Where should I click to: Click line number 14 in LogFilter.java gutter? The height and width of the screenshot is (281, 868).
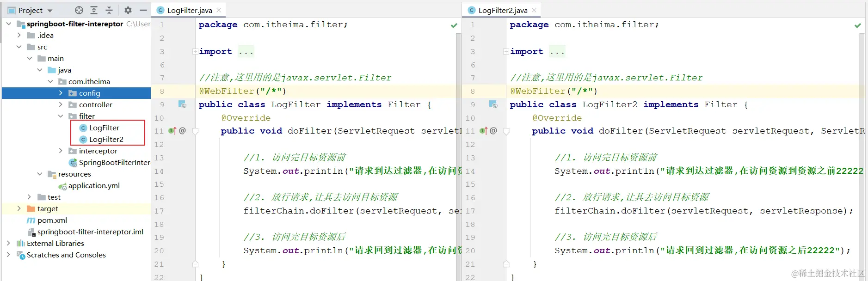[x=159, y=171]
